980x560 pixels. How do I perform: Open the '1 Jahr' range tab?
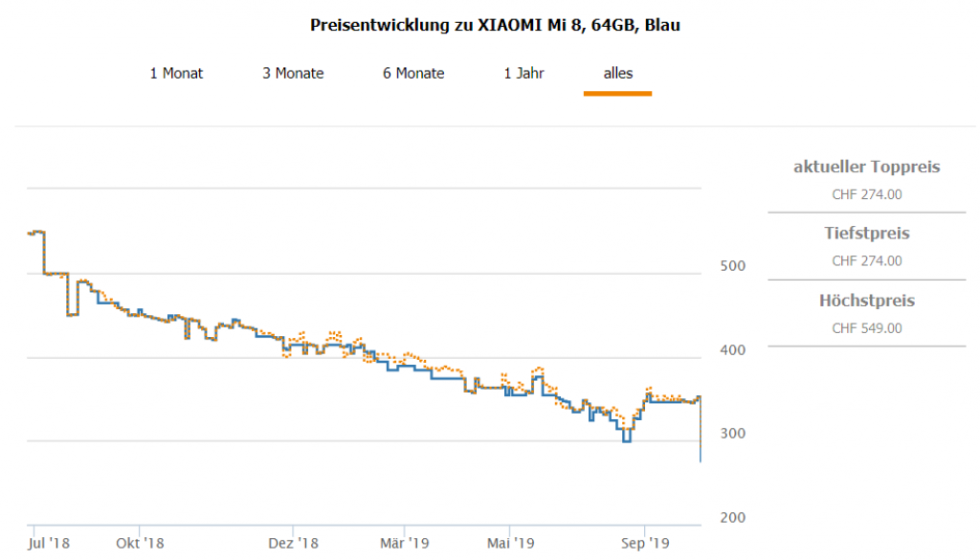click(523, 73)
